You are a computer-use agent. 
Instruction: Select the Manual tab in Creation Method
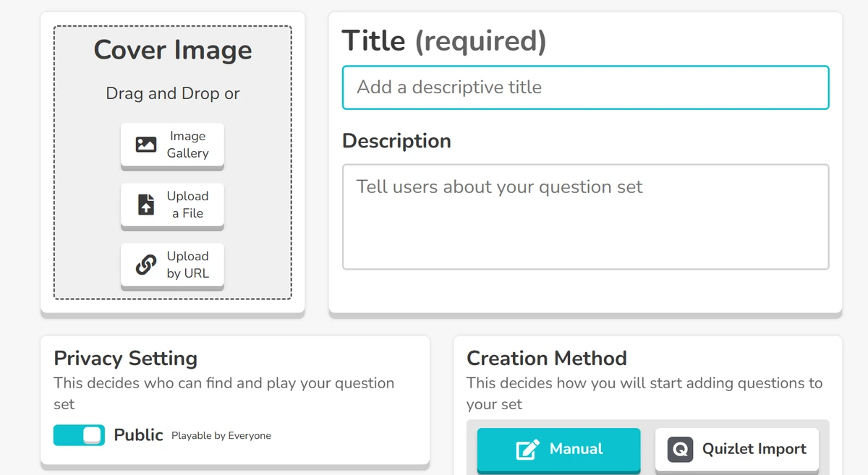pyautogui.click(x=558, y=449)
